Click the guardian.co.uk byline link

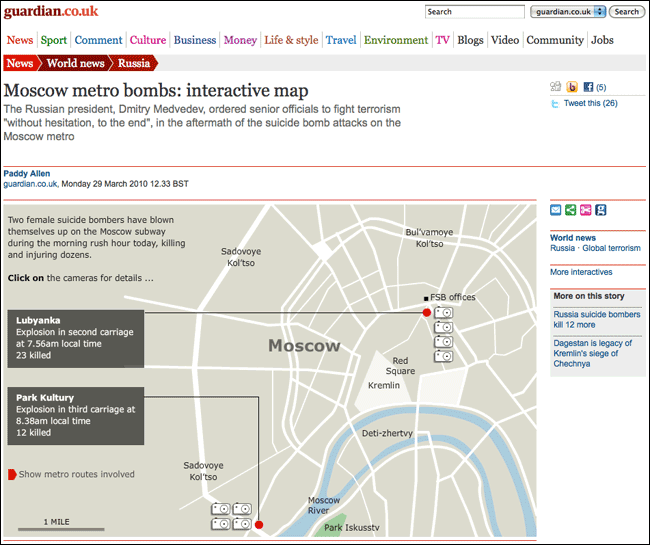pos(30,184)
